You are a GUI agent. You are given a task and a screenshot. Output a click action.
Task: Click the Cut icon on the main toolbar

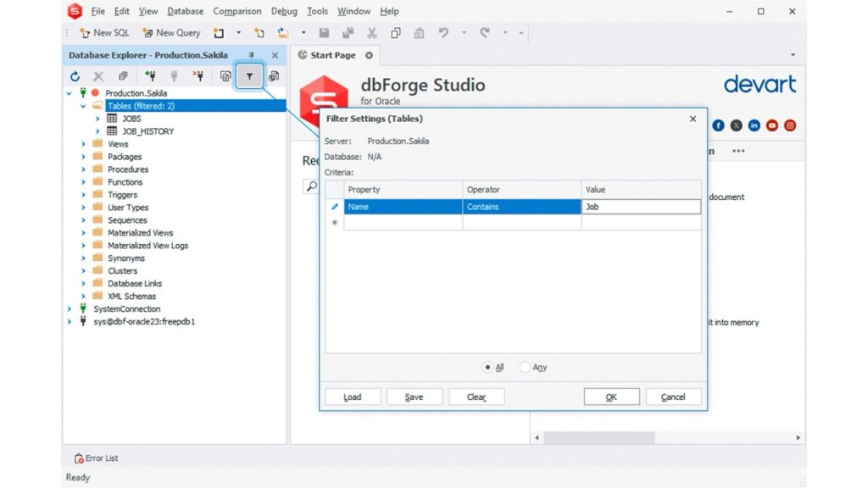(x=370, y=32)
